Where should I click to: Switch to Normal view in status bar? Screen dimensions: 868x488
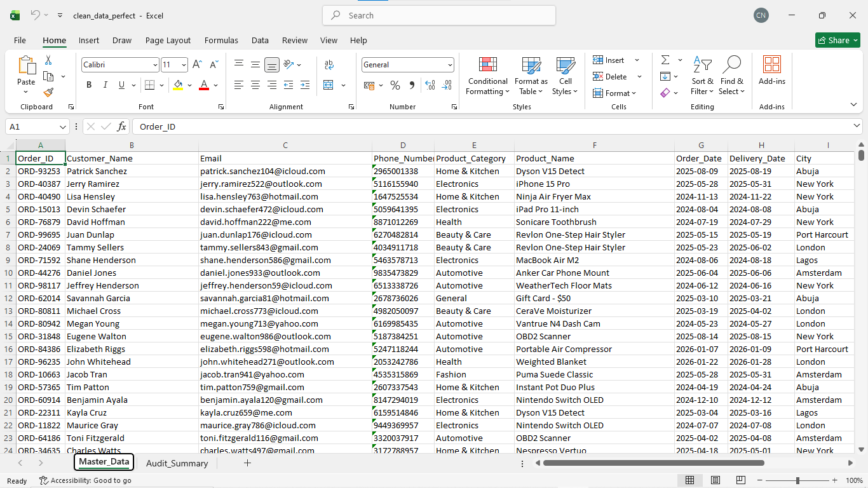coord(689,480)
